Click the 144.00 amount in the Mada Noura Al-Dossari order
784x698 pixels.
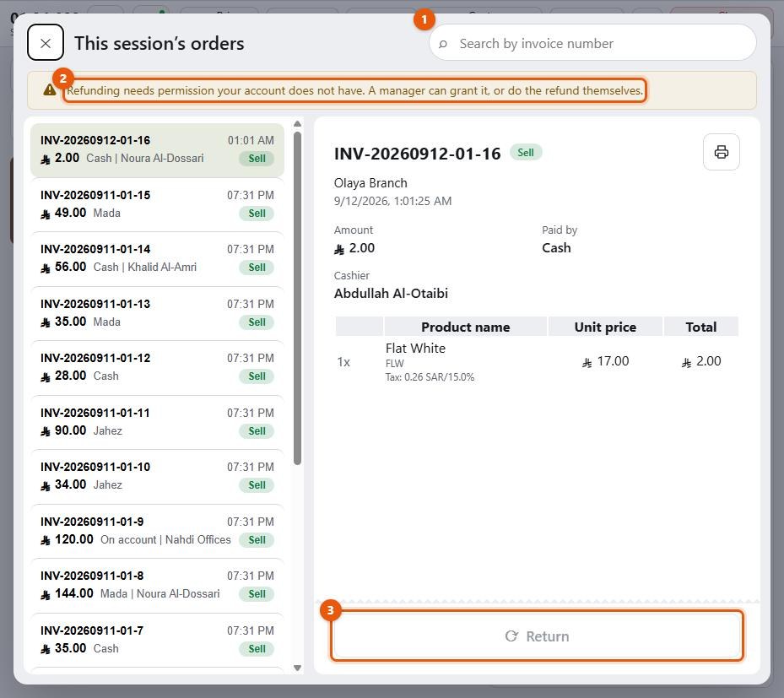(x=74, y=593)
